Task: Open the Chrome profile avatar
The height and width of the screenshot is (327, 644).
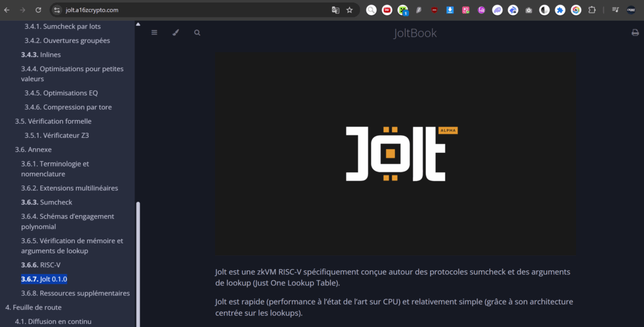Action: [631, 10]
